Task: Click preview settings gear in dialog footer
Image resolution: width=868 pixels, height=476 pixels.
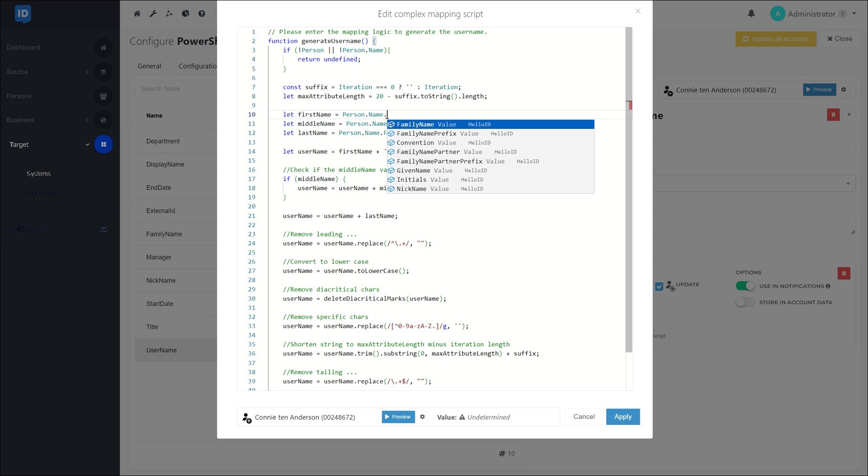Action: (x=422, y=417)
